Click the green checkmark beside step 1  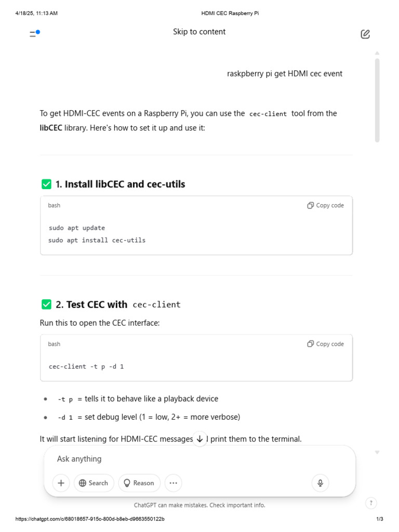(x=46, y=184)
